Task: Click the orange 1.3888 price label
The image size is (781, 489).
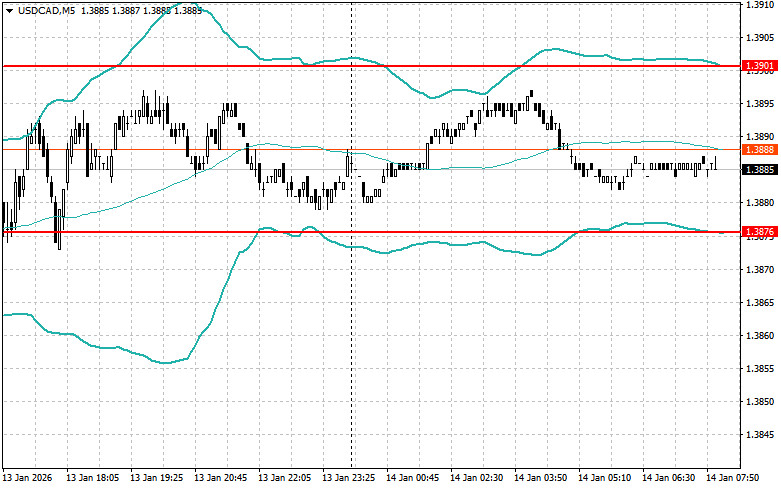Action: tap(760, 149)
